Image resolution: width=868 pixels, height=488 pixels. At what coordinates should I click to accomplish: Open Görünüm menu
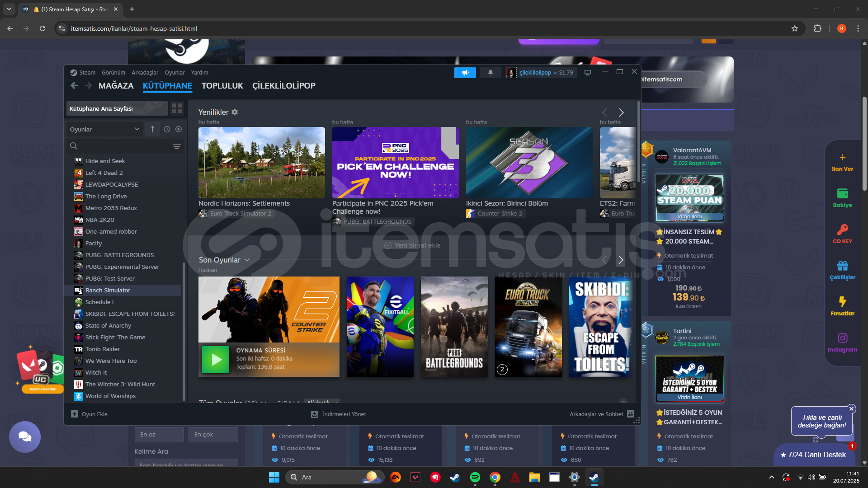pyautogui.click(x=113, y=72)
